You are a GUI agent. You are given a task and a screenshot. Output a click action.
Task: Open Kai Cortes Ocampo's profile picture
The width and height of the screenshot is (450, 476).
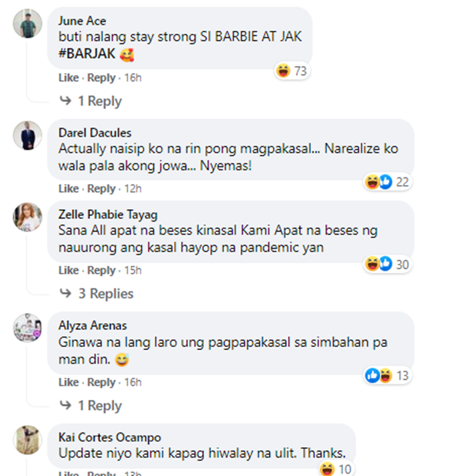click(x=28, y=440)
